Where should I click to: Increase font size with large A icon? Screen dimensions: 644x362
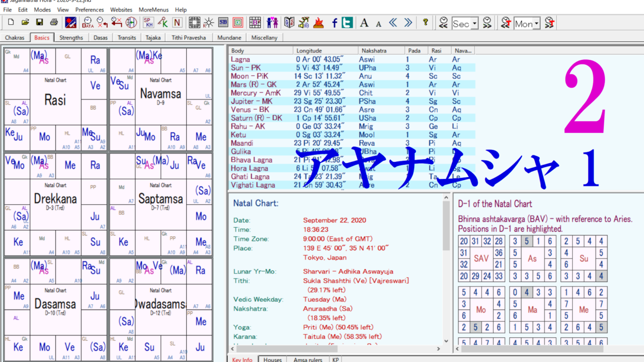(x=364, y=23)
